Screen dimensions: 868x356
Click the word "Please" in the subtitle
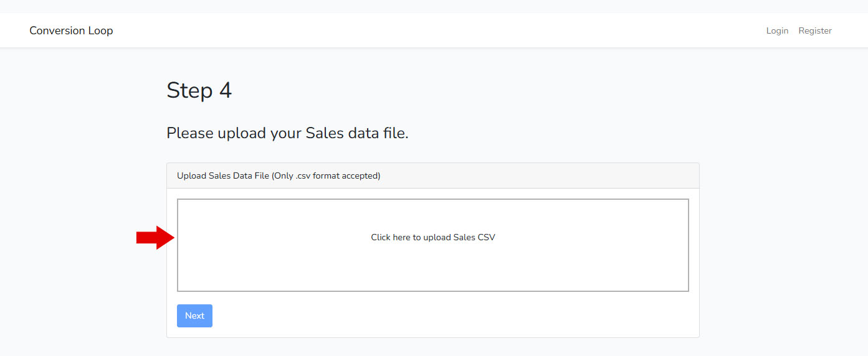point(189,133)
